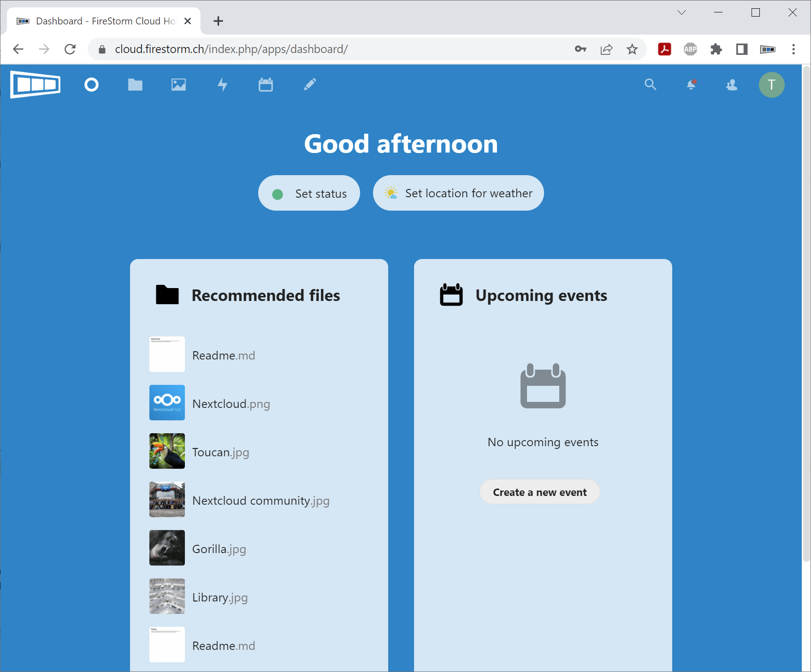Image resolution: width=811 pixels, height=672 pixels.
Task: Open the user avatar menu
Action: tap(771, 85)
